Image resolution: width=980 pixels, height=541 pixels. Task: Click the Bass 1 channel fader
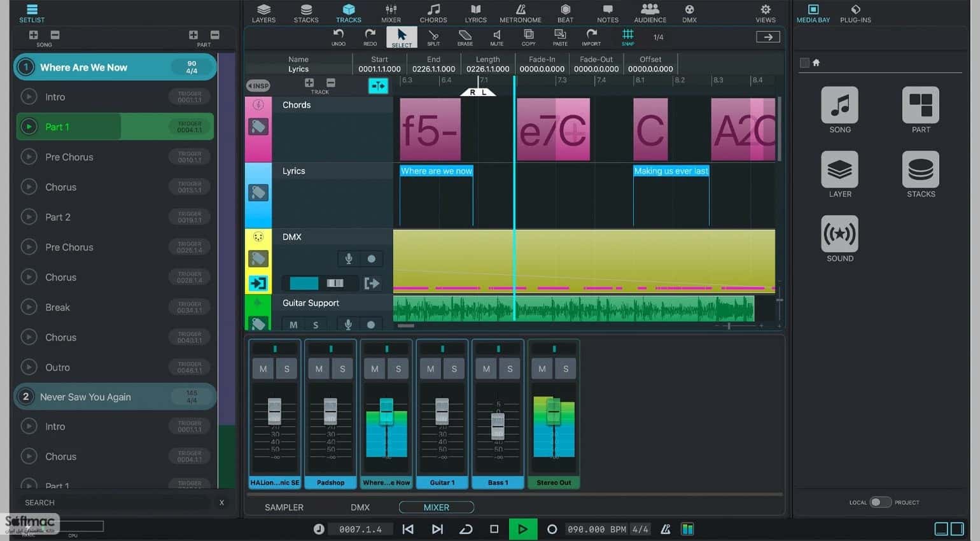pos(498,426)
